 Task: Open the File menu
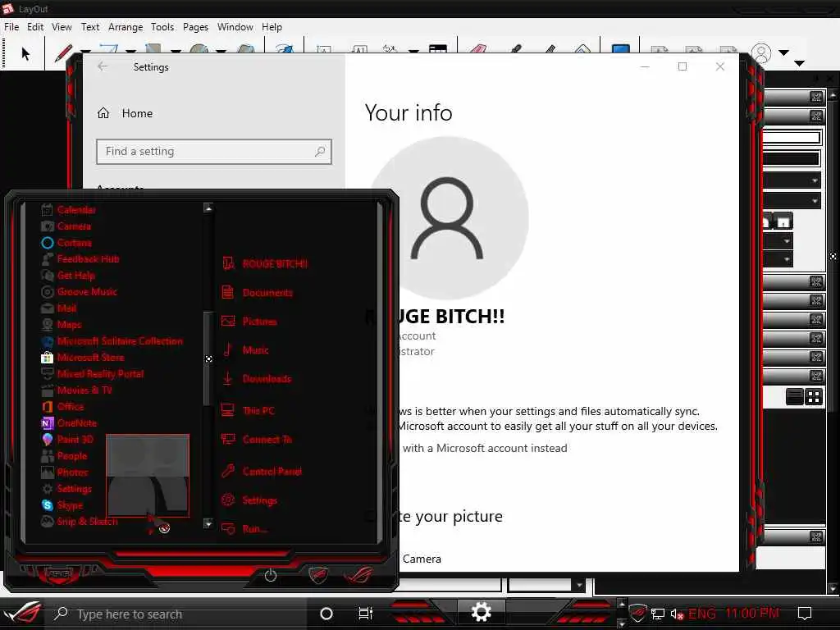pyautogui.click(x=11, y=27)
